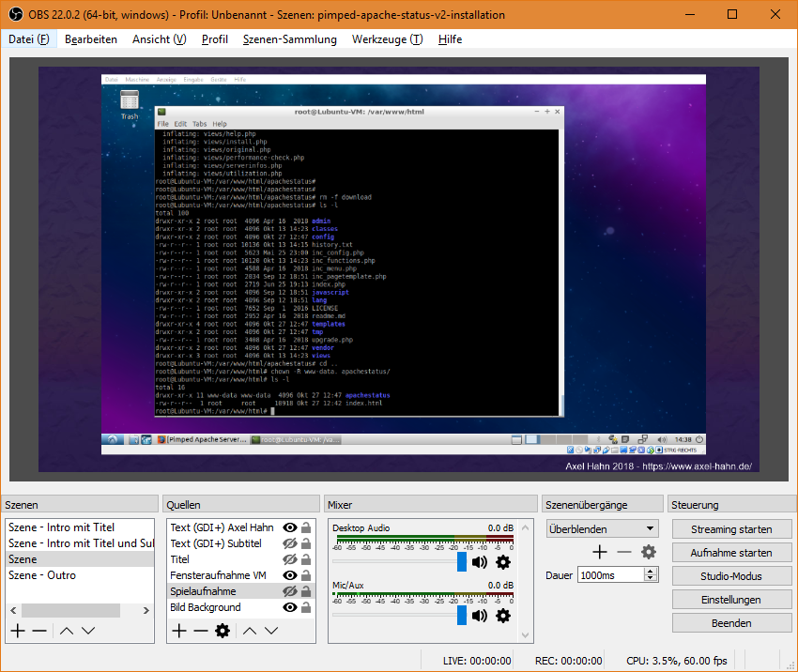Open the Überblenden transition dropdown
798x672 pixels.
click(602, 529)
